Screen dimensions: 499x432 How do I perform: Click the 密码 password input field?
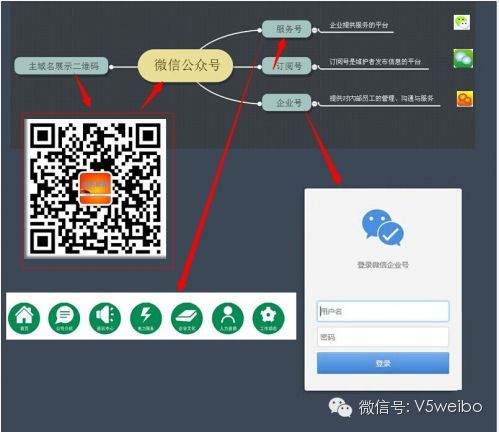(383, 337)
